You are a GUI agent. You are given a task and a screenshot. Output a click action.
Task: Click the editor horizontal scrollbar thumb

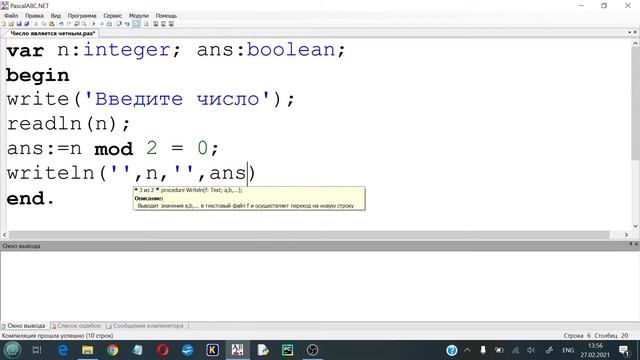(309, 235)
